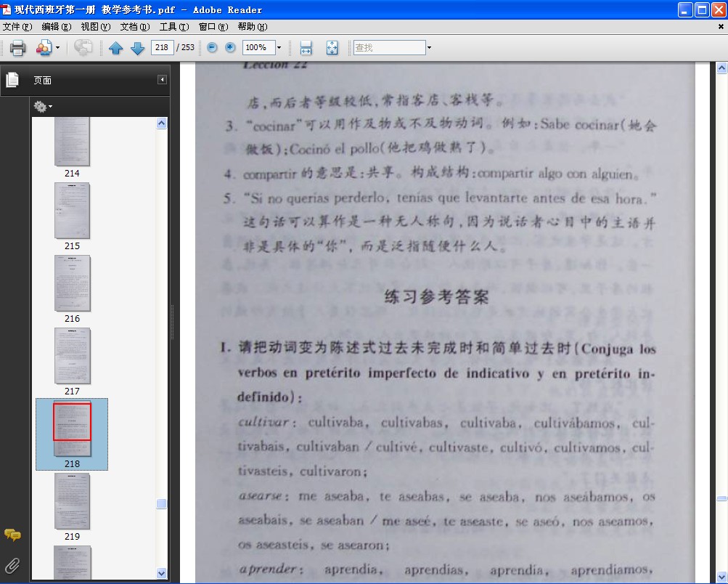Zoom out with the minus button

212,47
